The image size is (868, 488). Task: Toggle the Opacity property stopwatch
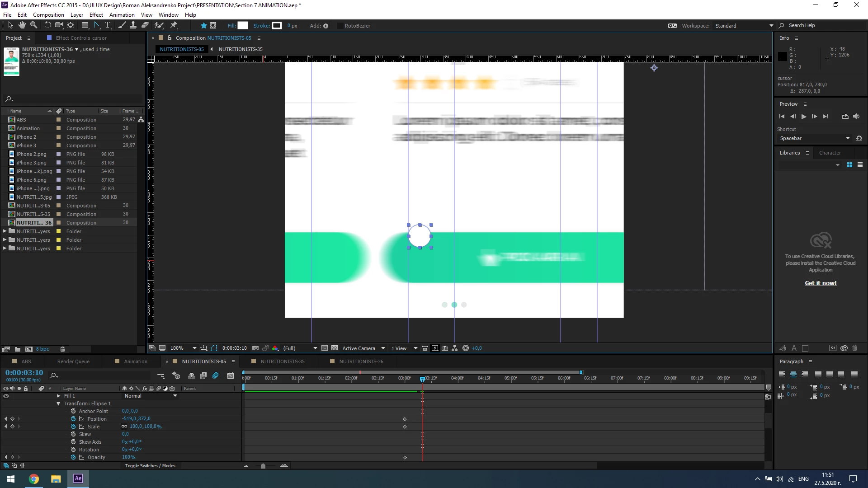tap(73, 457)
